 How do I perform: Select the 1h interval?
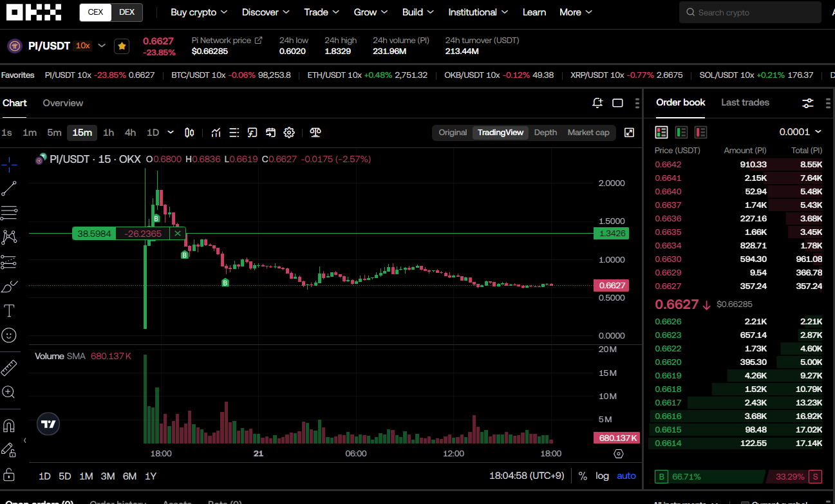[109, 133]
